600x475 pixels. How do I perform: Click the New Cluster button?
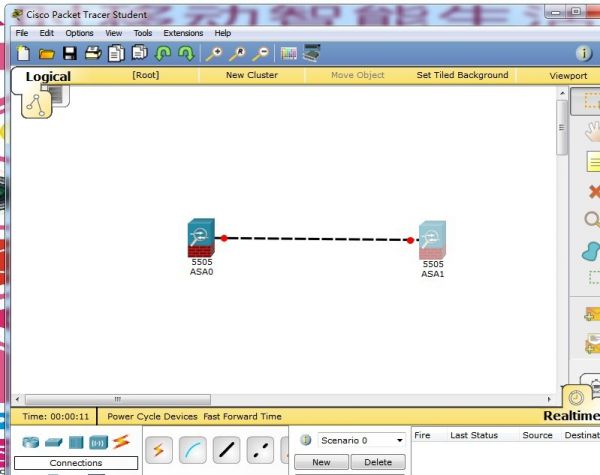pyautogui.click(x=252, y=75)
